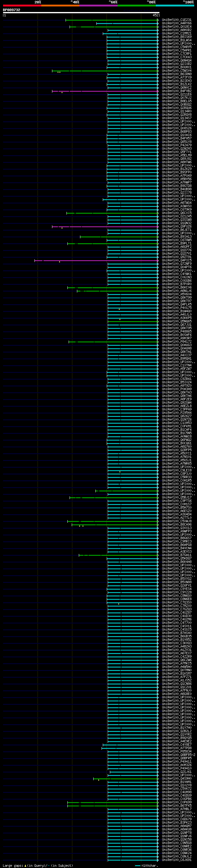Click the magenta alignment bar for Q9FUZ6
The width and height of the screenshot is (197, 868).
click(105, 227)
